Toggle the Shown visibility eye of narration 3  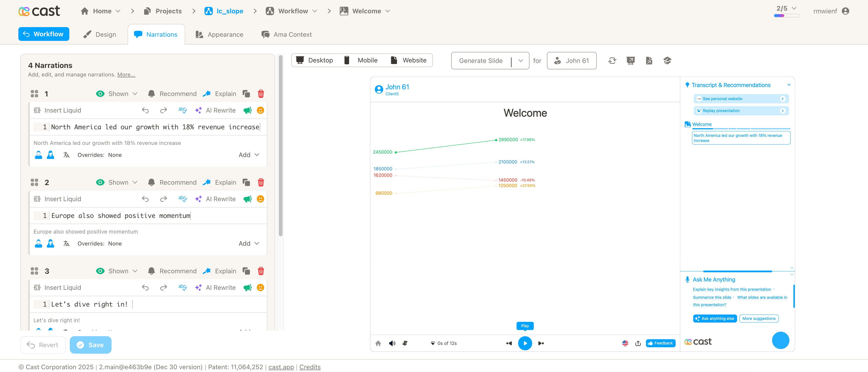click(100, 271)
